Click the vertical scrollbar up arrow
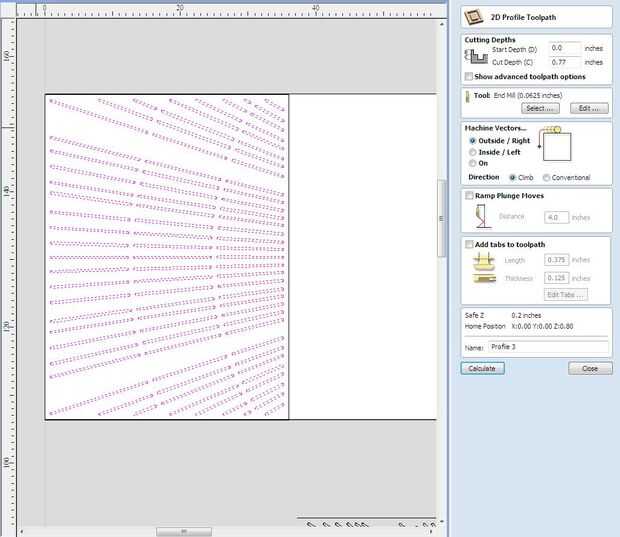Image resolution: width=620 pixels, height=537 pixels. pyautogui.click(x=442, y=24)
